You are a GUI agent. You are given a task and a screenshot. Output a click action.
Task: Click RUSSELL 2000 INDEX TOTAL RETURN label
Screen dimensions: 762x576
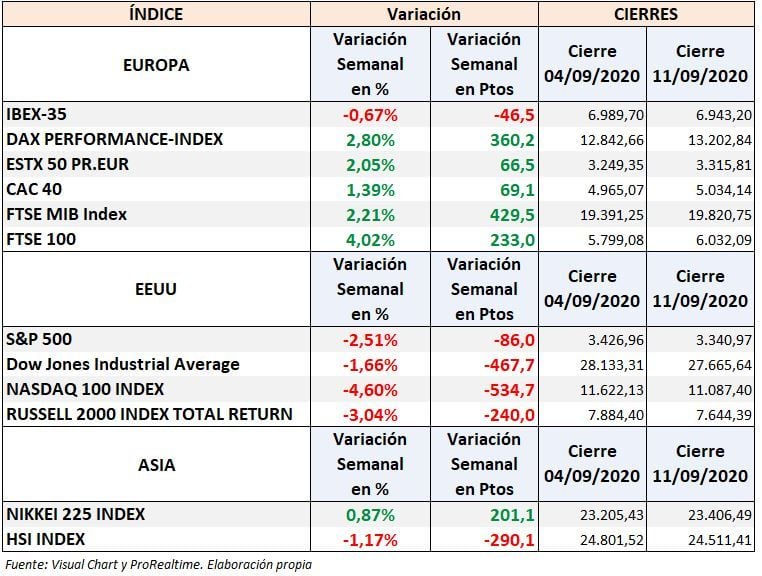coord(149,414)
